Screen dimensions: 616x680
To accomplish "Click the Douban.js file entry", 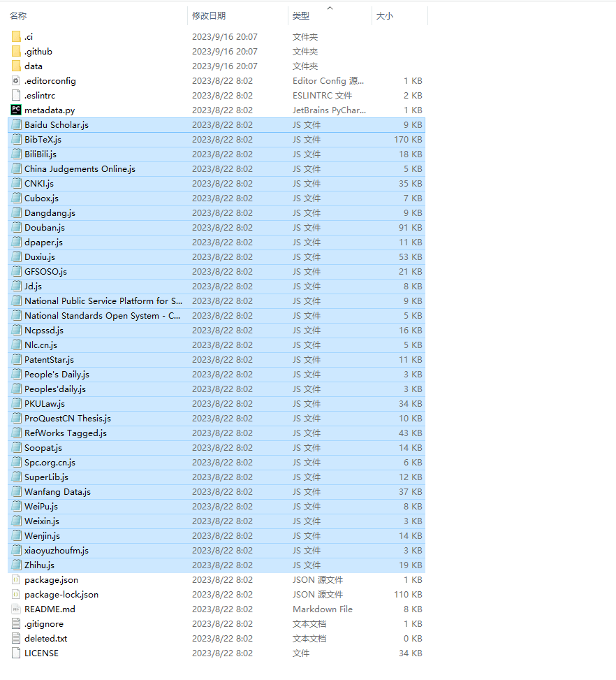I will point(45,227).
